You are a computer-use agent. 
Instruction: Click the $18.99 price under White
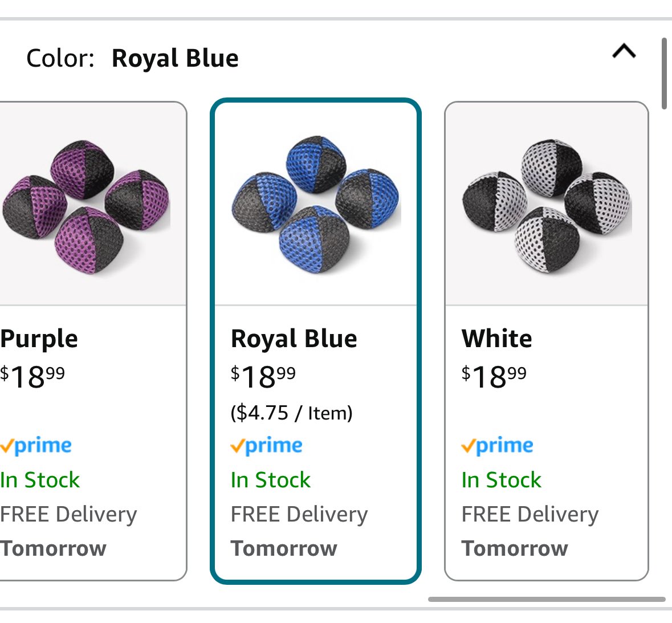point(494,377)
